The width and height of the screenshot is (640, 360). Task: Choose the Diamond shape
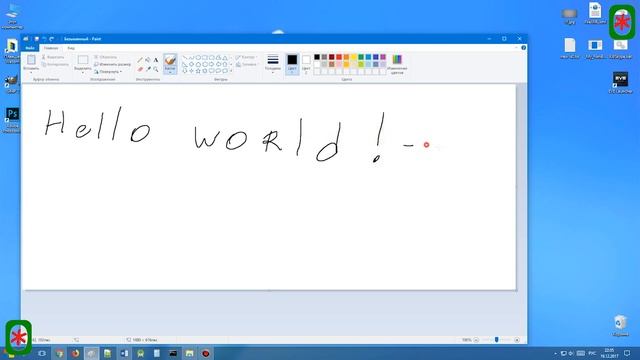click(x=192, y=64)
